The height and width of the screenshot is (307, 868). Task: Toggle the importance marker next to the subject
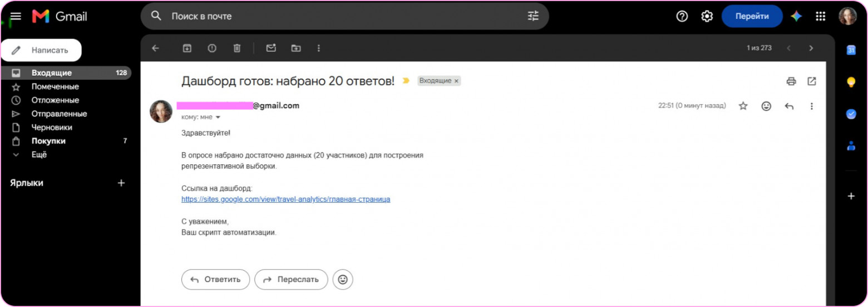406,81
